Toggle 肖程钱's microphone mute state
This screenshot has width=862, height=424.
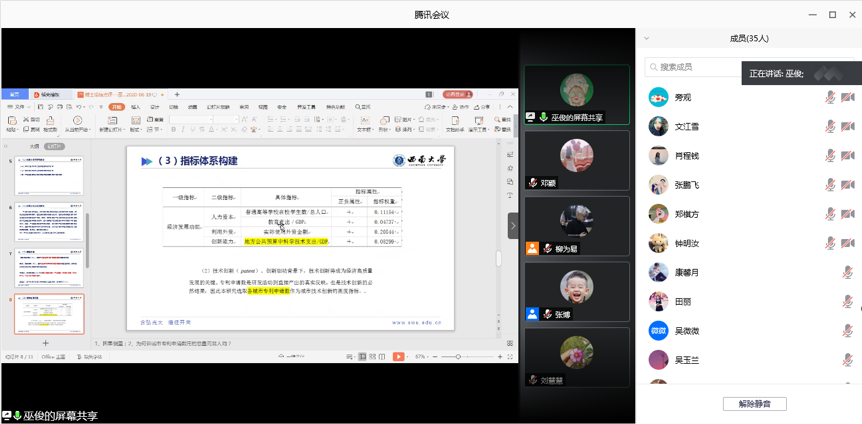(x=830, y=156)
